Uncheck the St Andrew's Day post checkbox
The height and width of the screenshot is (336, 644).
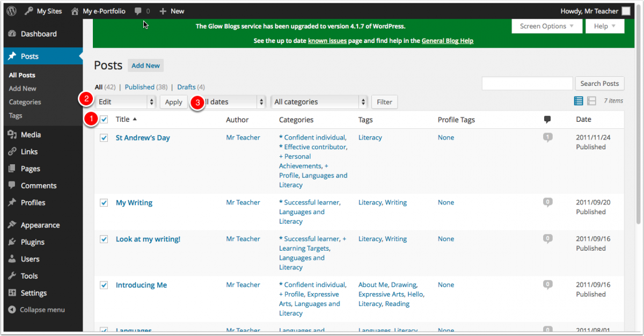point(104,138)
